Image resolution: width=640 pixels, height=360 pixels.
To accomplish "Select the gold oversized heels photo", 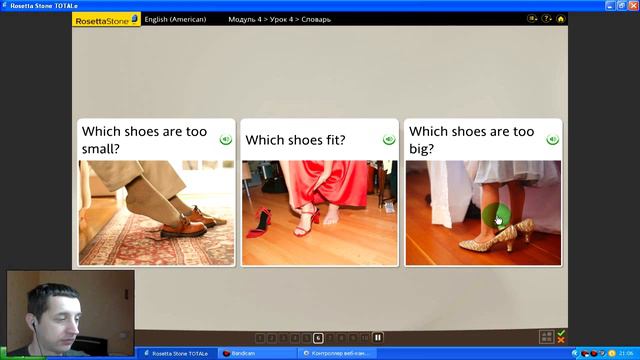I will coord(483,213).
